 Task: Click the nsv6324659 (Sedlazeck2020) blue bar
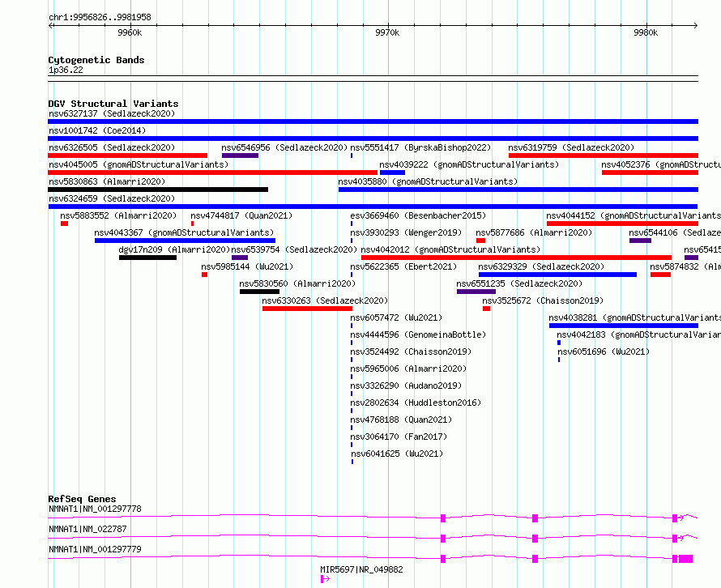tap(373, 207)
